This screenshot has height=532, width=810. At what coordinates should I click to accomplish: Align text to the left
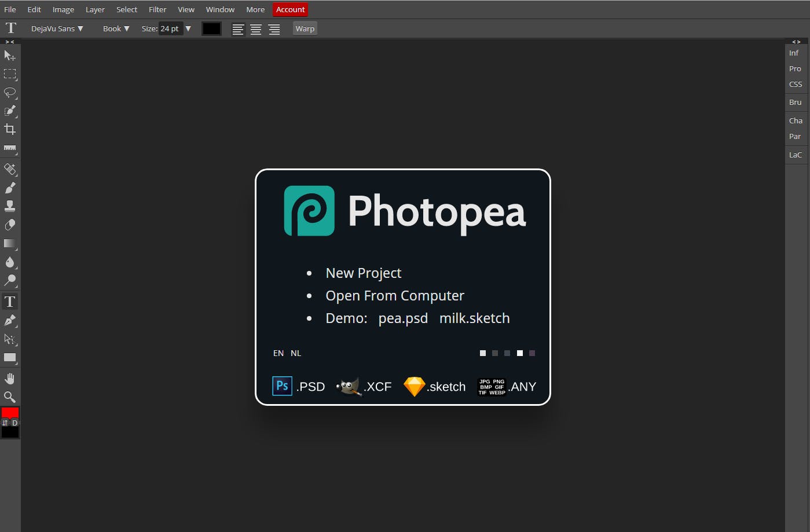click(238, 29)
